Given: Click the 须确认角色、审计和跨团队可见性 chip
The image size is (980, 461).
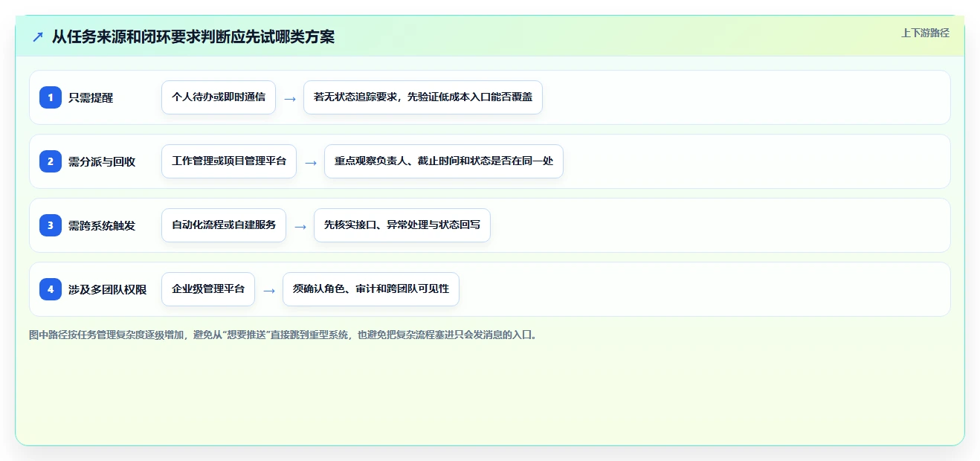Looking at the screenshot, I should click(x=371, y=289).
